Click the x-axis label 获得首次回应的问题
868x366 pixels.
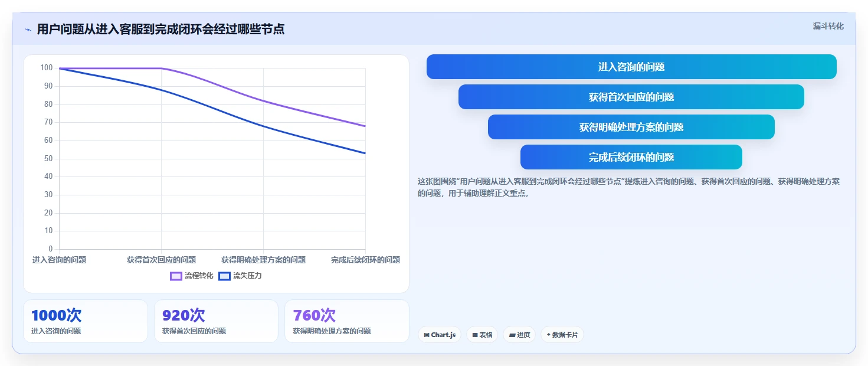click(161, 260)
